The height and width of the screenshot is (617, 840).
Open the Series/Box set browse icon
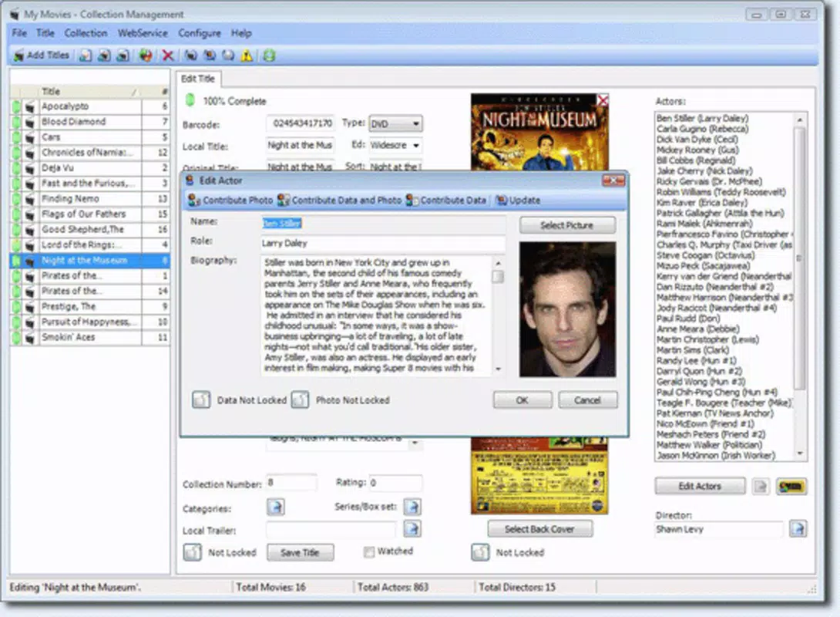click(412, 507)
